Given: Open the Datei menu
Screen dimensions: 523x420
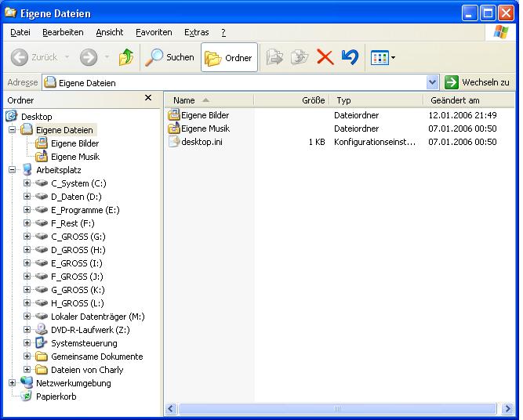Looking at the screenshot, I should pos(20,32).
